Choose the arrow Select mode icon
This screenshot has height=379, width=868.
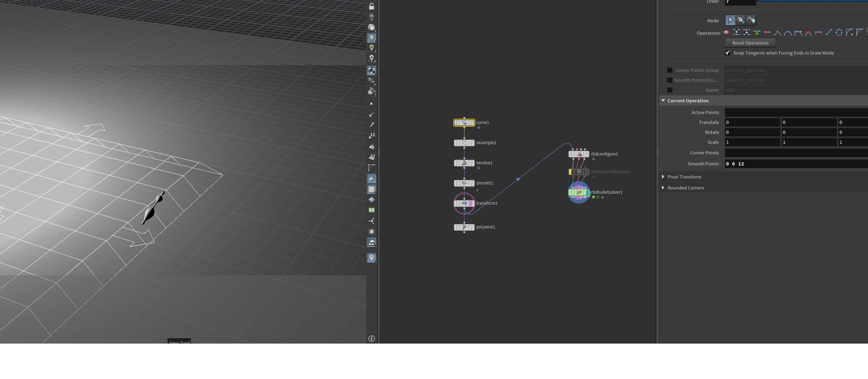(x=730, y=20)
